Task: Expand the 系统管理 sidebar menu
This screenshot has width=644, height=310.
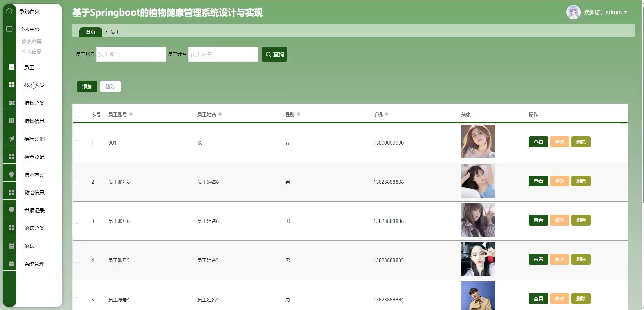Action: click(x=34, y=264)
